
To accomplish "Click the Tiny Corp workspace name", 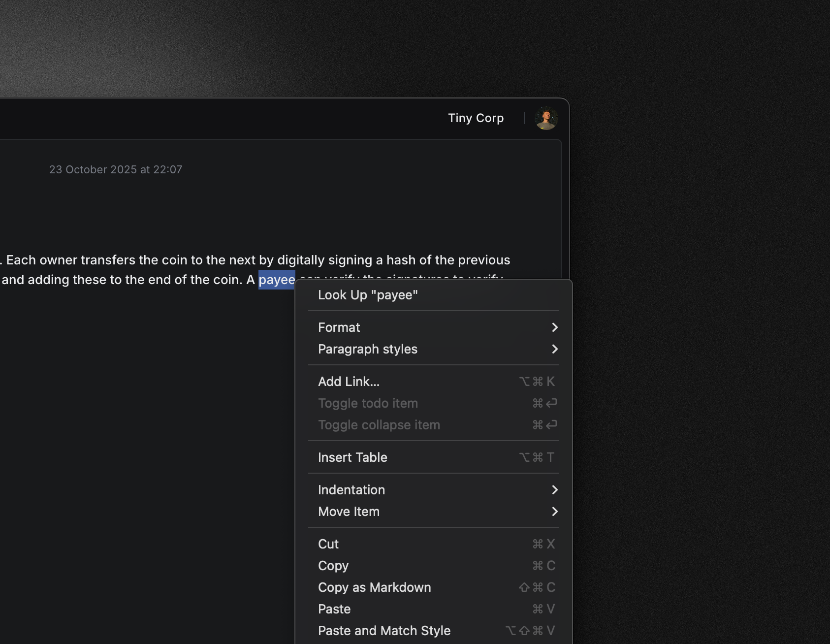I will (x=476, y=118).
